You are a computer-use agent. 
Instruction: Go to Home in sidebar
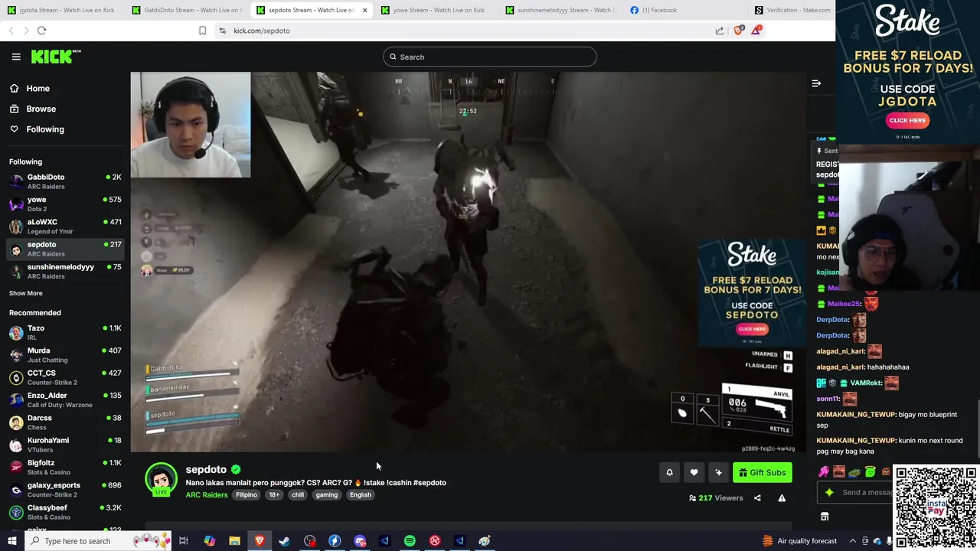[38, 89]
